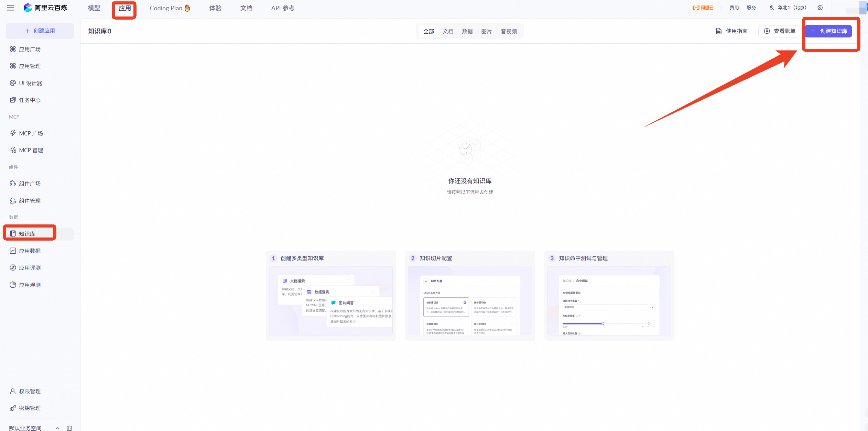Open the hamburger menu icon

coord(10,8)
